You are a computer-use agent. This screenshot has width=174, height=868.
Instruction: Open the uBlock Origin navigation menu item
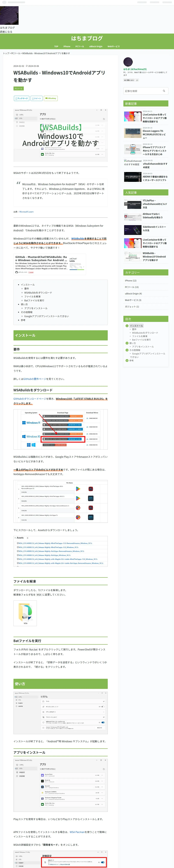tap(96, 46)
